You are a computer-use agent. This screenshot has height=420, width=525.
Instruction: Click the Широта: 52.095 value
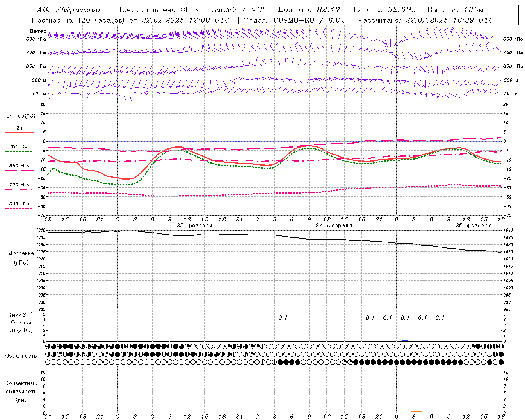(384, 10)
